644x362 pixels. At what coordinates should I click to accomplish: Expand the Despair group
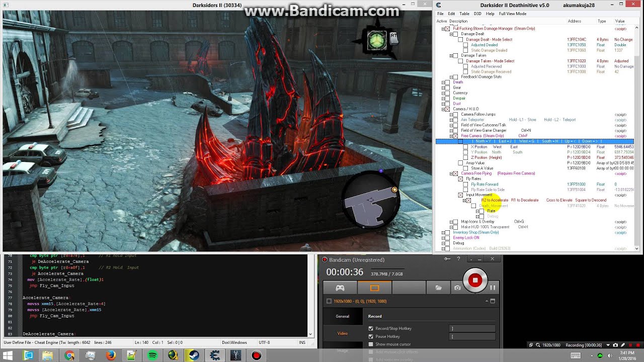(x=443, y=99)
